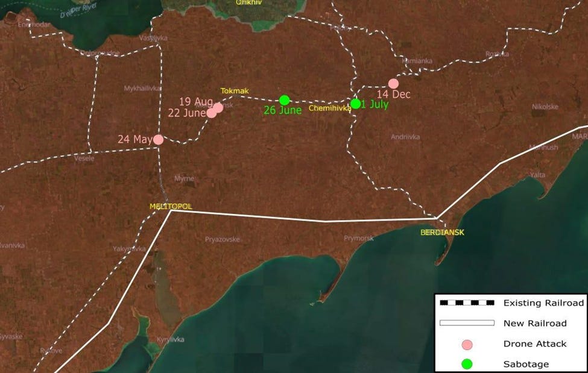Click the Orikhiv label at top
This screenshot has height=373, width=588.
click(248, 2)
